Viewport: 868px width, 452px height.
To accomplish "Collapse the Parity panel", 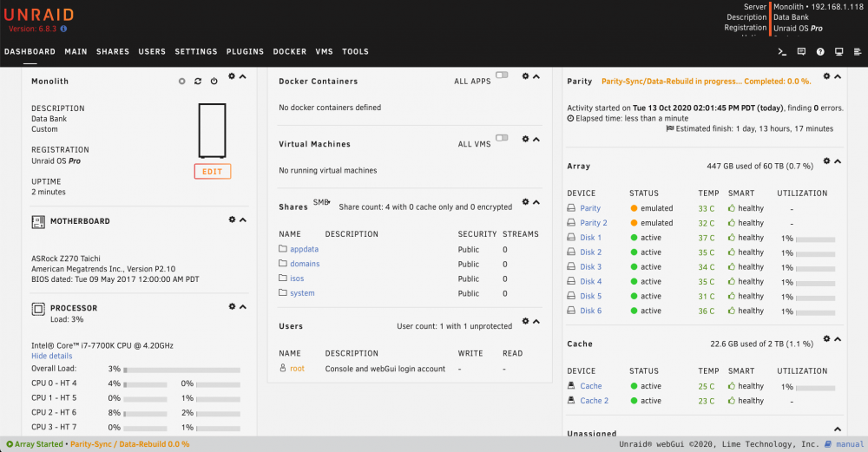I will [x=838, y=76].
